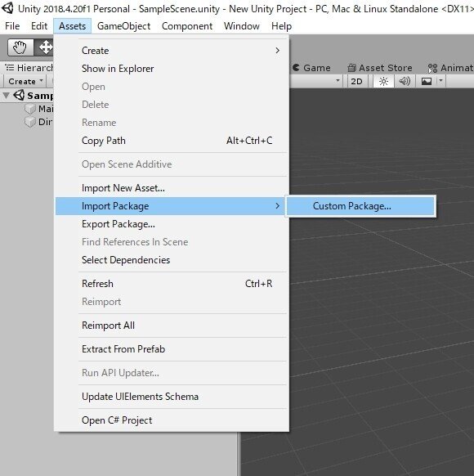Click the Hierarchy list icon
Image resolution: width=474 pixels, height=476 pixels.
point(10,67)
